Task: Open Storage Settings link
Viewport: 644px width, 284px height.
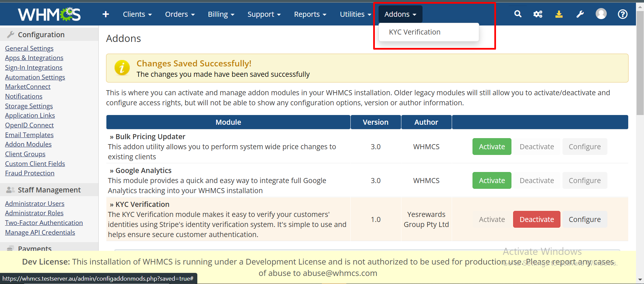Action: point(29,106)
